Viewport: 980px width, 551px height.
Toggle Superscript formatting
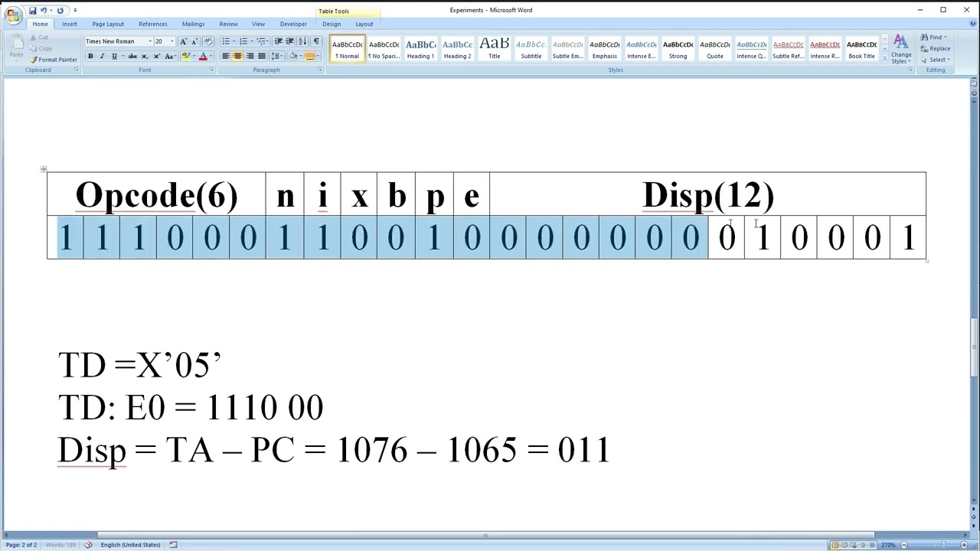pyautogui.click(x=156, y=57)
